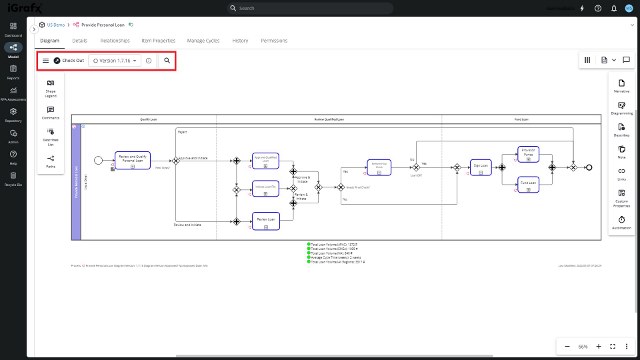This screenshot has width=640, height=360.
Task: Click the help question mark in header
Action: 598,8
